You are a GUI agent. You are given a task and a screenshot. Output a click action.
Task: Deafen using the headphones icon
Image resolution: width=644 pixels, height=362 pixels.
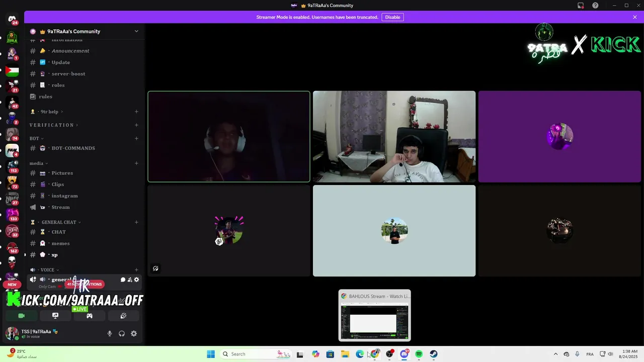click(122, 333)
